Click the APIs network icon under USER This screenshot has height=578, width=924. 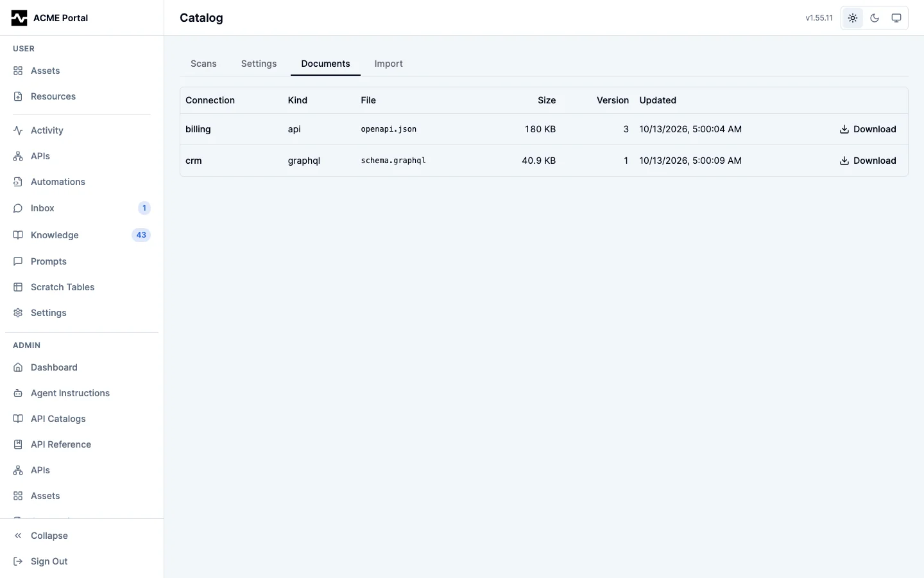(18, 156)
